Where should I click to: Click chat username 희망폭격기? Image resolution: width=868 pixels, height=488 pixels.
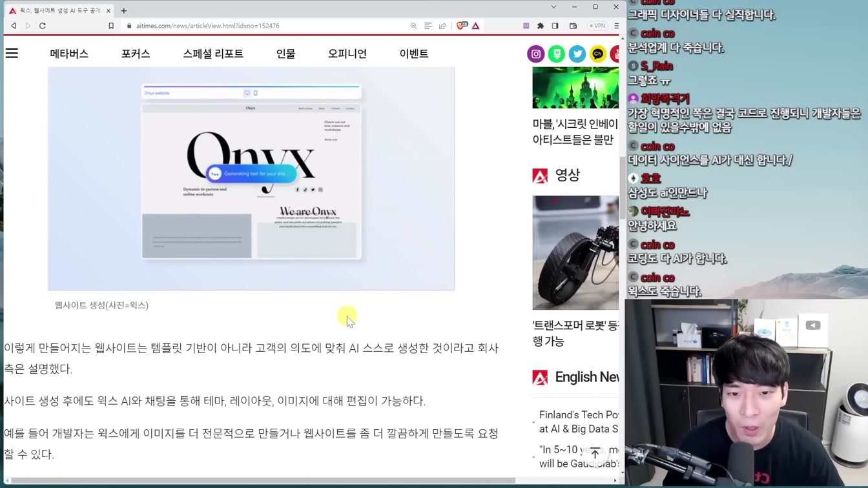coord(665,99)
